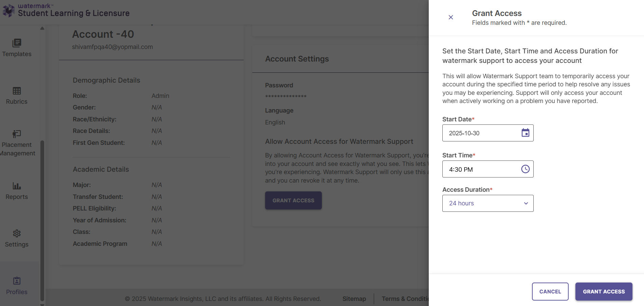The image size is (644, 306).
Task: Click the email shivamfpqa40@yopmail.com
Action: [112, 47]
